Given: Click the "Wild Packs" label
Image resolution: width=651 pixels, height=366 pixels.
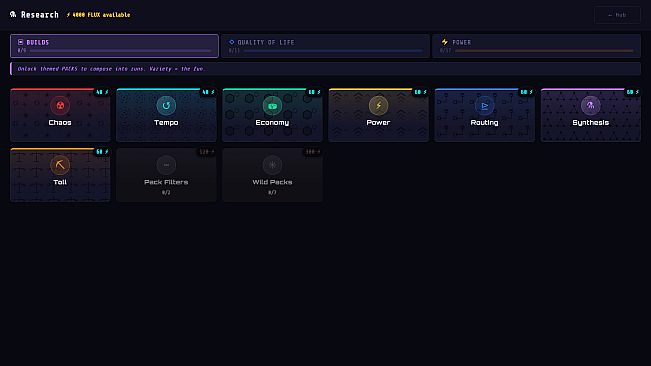Looking at the screenshot, I should pyautogui.click(x=272, y=182).
